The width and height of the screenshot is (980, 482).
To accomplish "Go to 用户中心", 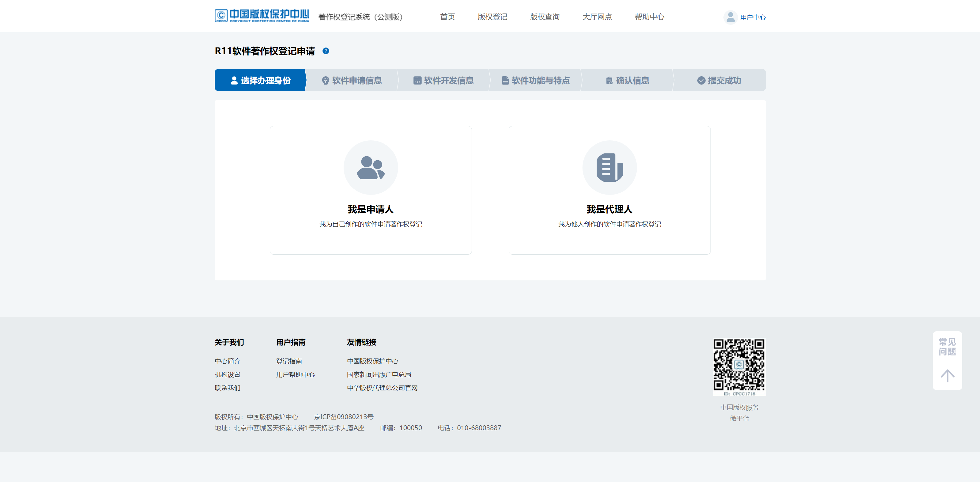I will [x=752, y=17].
